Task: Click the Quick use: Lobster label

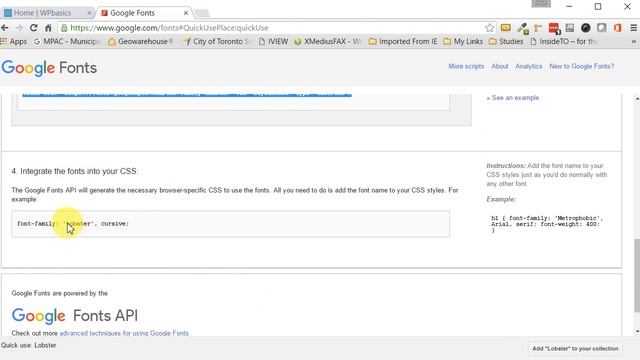Action: coord(29,345)
